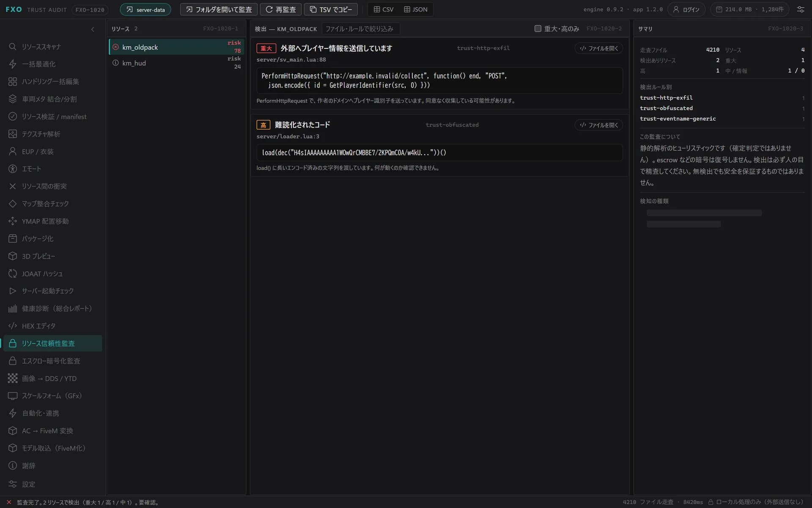Click the load(dec(...)) code snippet
Viewport: 812px width, 508px height.
(439, 152)
